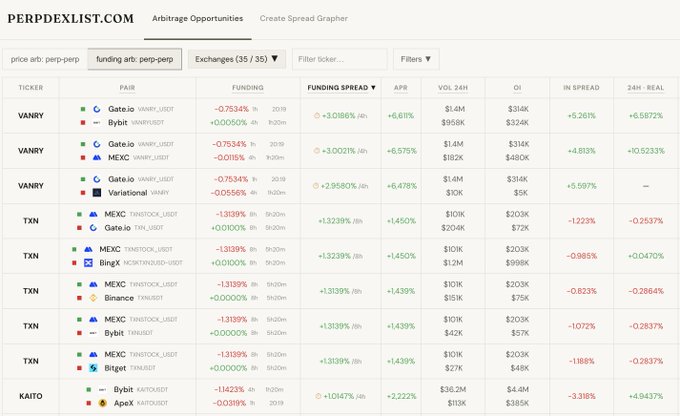Click green long marker next to Bybit KAITOUSDT
680x416 pixels.
[88, 390]
